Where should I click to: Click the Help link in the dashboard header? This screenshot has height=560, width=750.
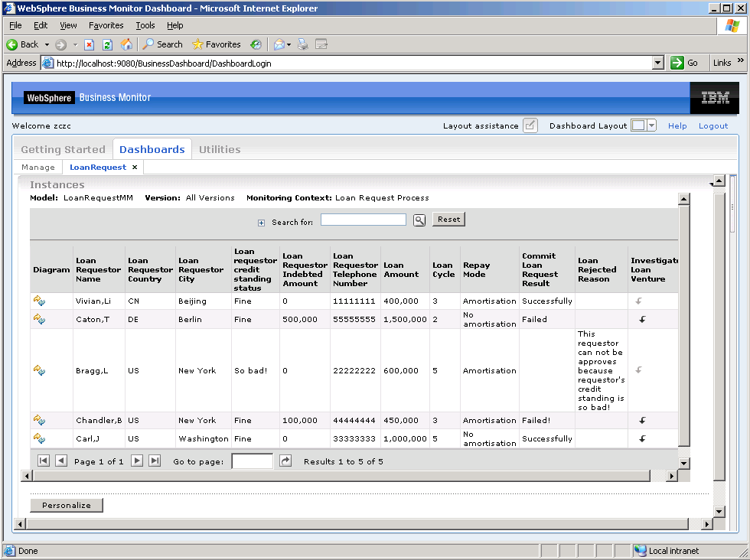[x=677, y=125]
